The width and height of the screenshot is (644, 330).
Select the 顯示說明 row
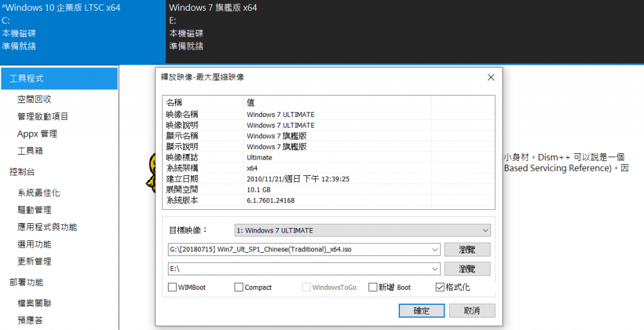[x=328, y=146]
